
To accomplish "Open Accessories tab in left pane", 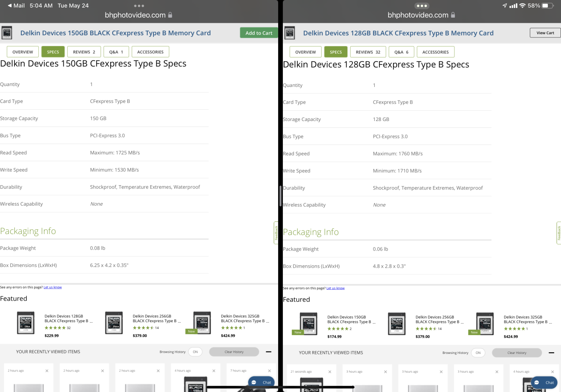I will point(150,52).
